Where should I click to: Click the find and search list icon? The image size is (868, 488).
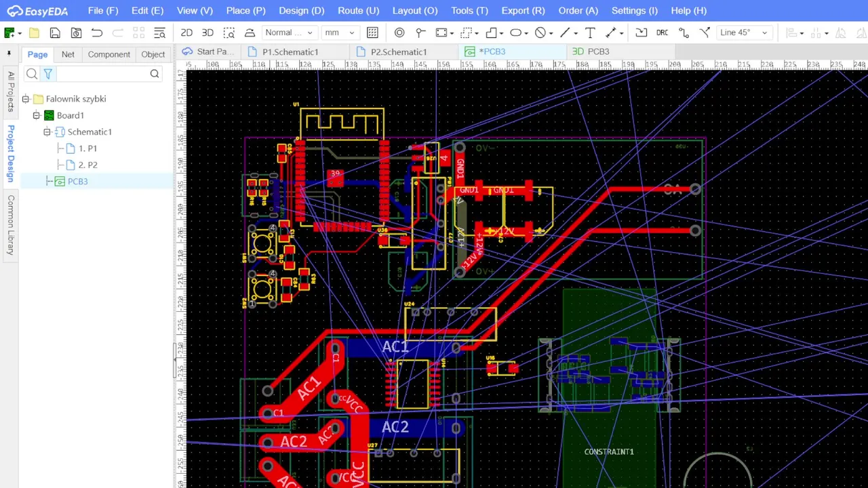pos(159,33)
